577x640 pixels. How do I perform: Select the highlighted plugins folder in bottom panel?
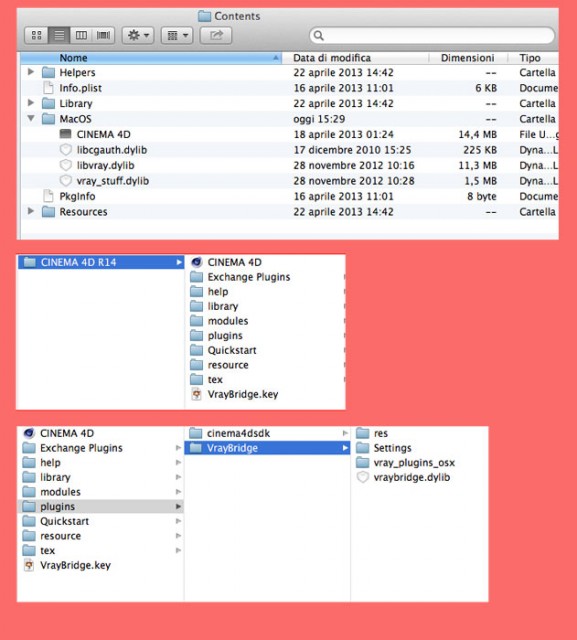tap(101, 507)
